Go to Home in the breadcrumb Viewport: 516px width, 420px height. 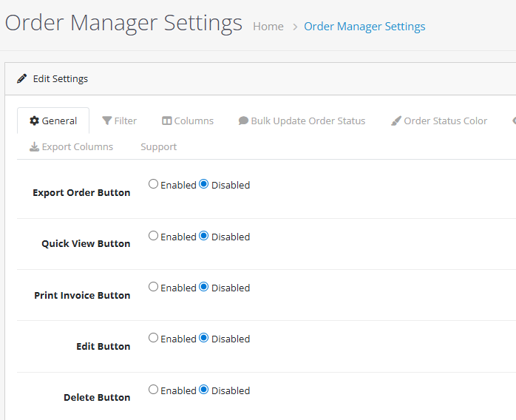coord(268,27)
